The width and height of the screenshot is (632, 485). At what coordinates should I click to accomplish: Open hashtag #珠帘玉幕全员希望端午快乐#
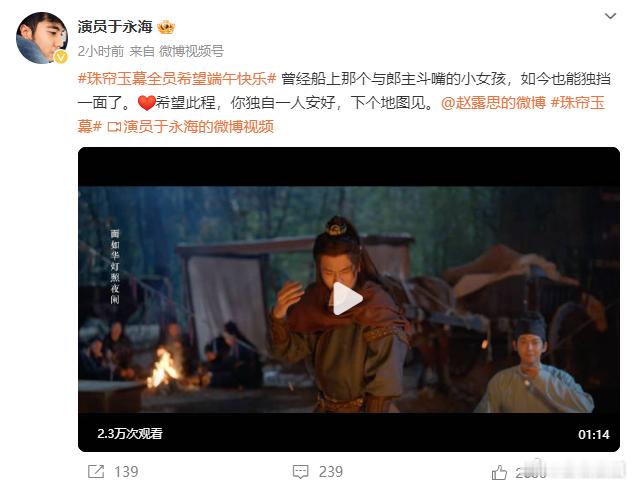click(x=177, y=79)
